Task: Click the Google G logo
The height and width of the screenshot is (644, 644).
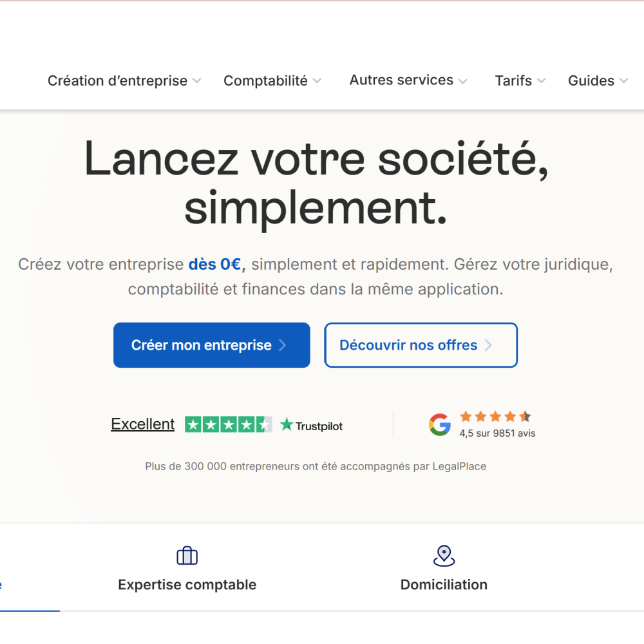Action: click(x=440, y=424)
